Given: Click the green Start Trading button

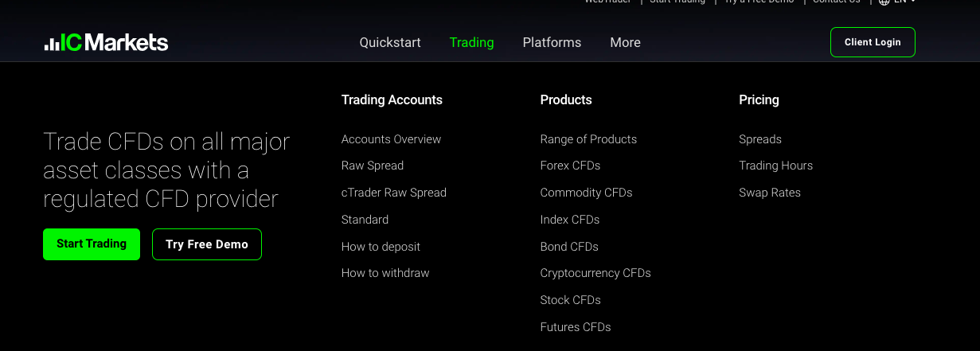Looking at the screenshot, I should click(92, 244).
